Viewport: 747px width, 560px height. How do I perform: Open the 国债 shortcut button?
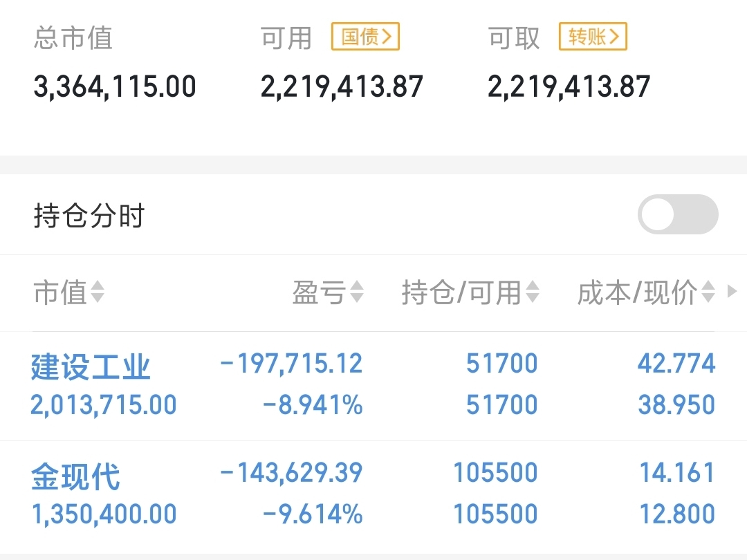pos(365,37)
